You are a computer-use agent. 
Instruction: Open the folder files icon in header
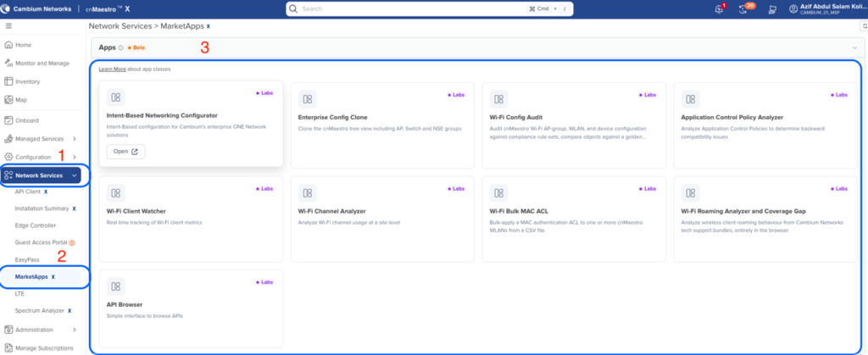(x=773, y=9)
